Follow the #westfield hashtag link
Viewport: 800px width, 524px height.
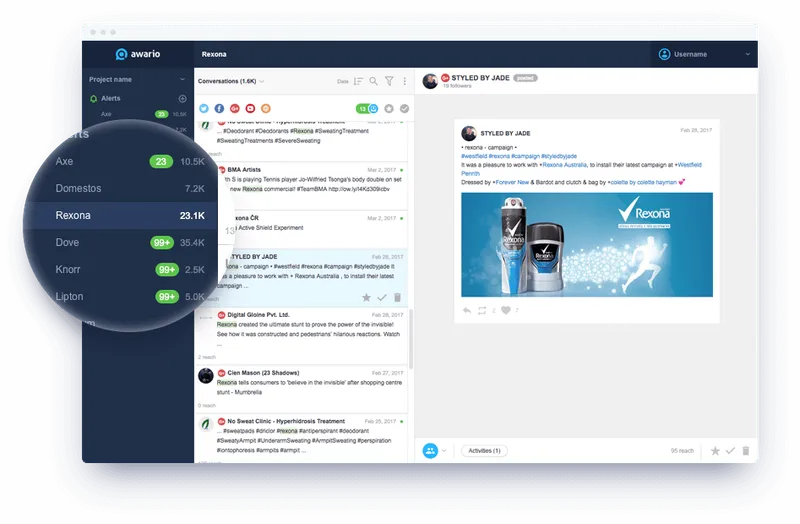click(x=474, y=156)
